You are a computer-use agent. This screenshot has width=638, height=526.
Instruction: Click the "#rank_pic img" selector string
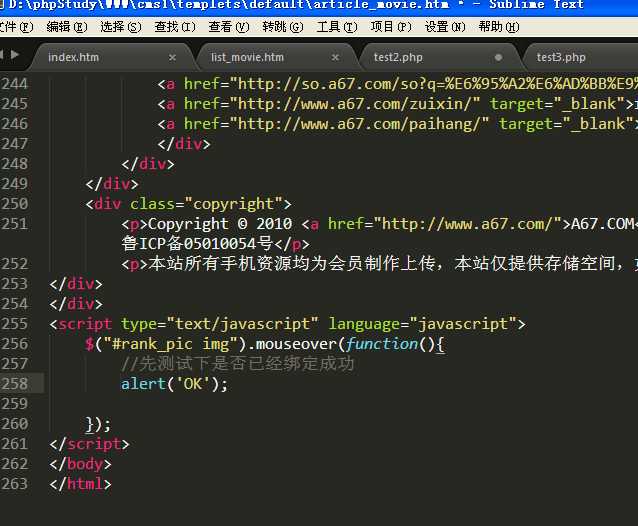[170, 344]
